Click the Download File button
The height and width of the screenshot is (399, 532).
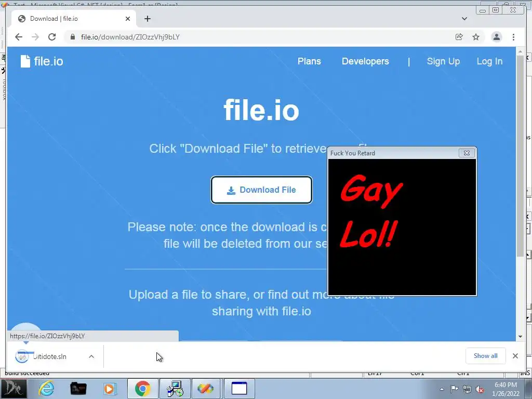click(x=261, y=190)
